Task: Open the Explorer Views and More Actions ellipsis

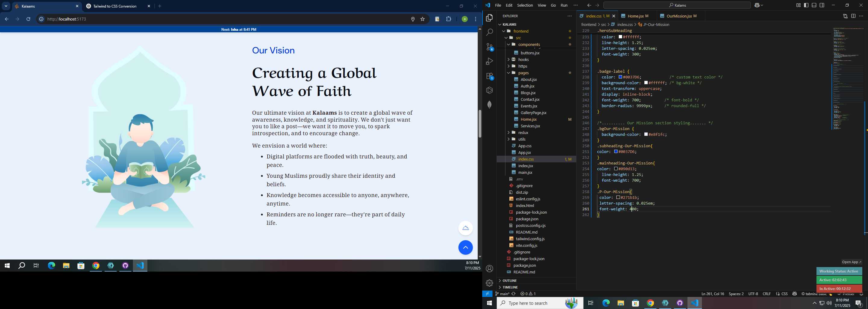Action: (569, 16)
